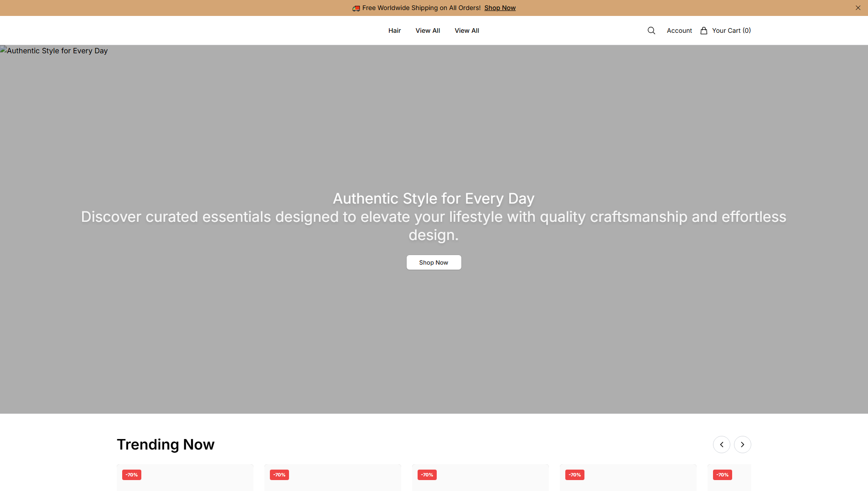Open the Hair menu item
The width and height of the screenshot is (868, 491).
[x=394, y=31]
